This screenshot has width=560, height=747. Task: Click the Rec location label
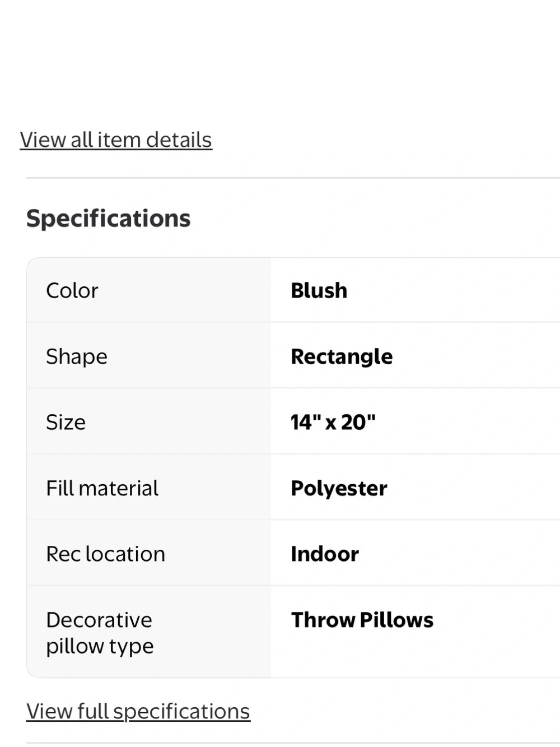(106, 554)
